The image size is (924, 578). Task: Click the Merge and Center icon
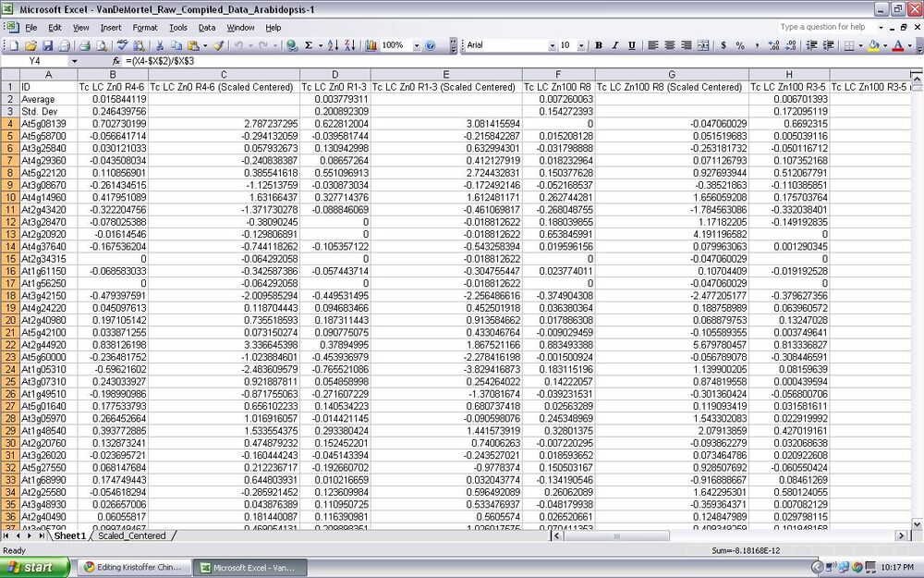[x=703, y=45]
